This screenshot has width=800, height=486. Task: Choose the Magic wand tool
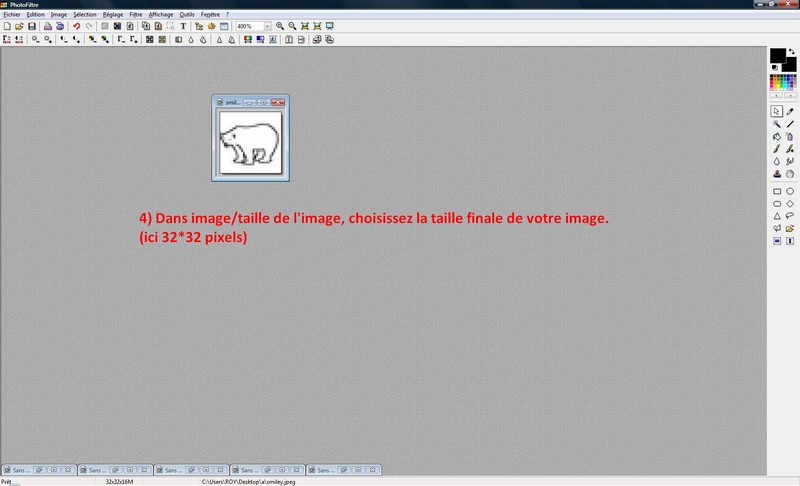pos(777,124)
